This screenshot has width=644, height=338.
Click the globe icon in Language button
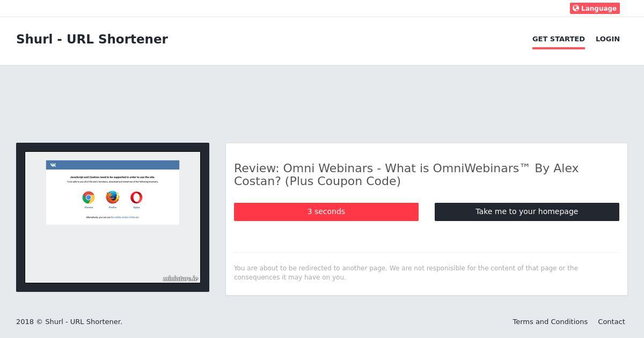tap(576, 8)
